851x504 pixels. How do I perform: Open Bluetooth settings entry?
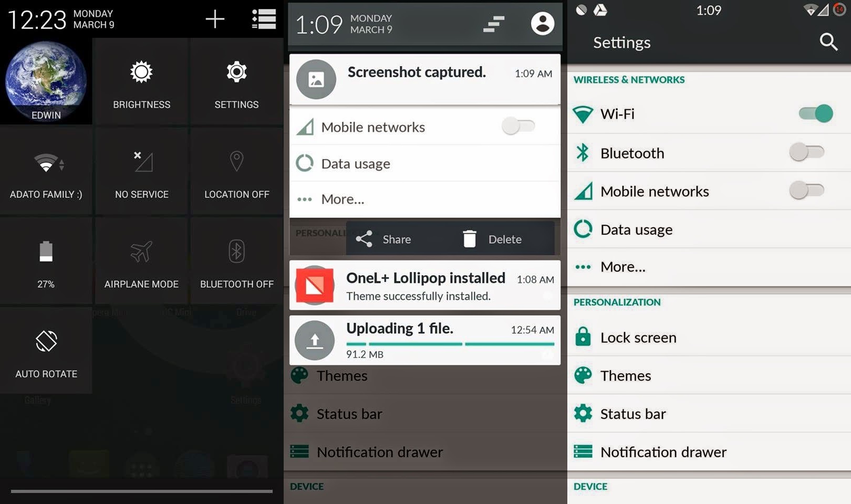pos(709,153)
